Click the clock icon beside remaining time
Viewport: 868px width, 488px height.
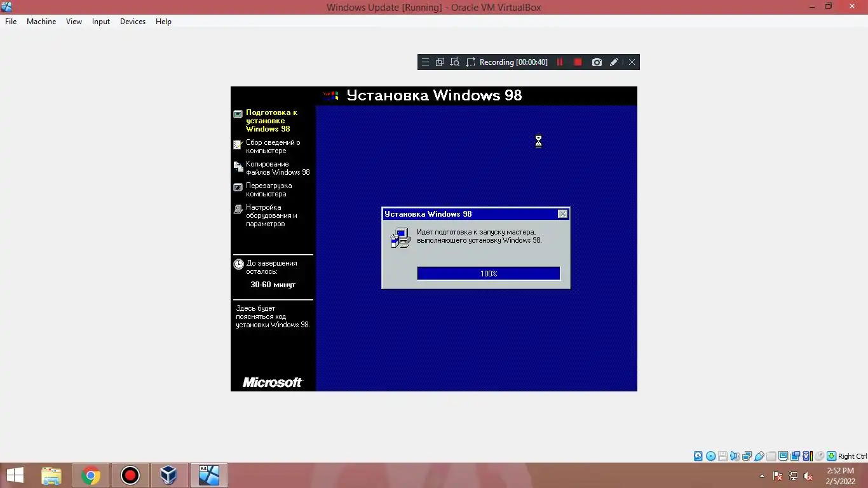tap(238, 264)
